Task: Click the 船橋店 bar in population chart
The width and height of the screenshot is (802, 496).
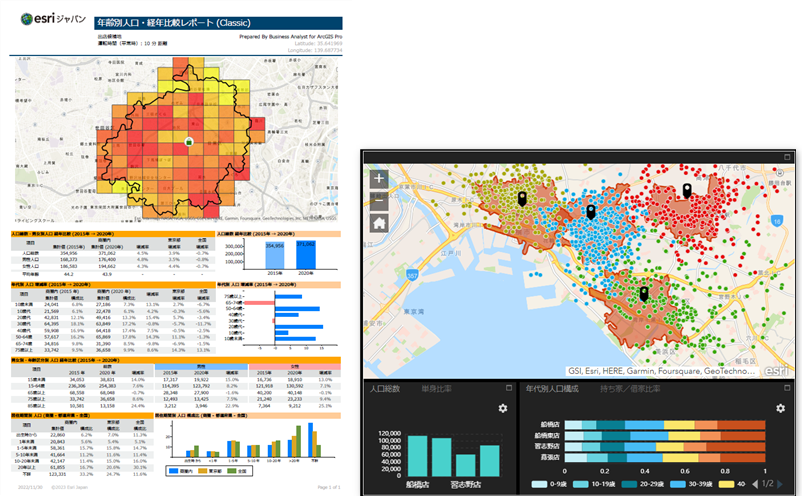Action: click(x=418, y=455)
